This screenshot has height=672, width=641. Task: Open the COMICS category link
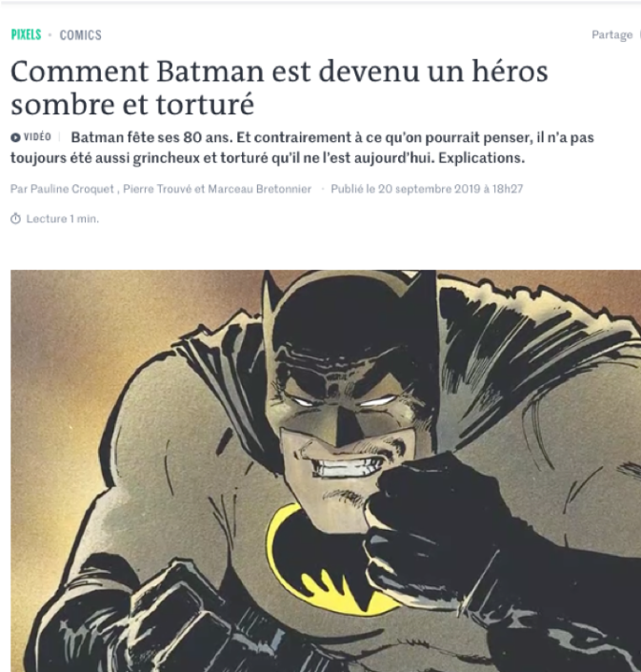tap(81, 35)
